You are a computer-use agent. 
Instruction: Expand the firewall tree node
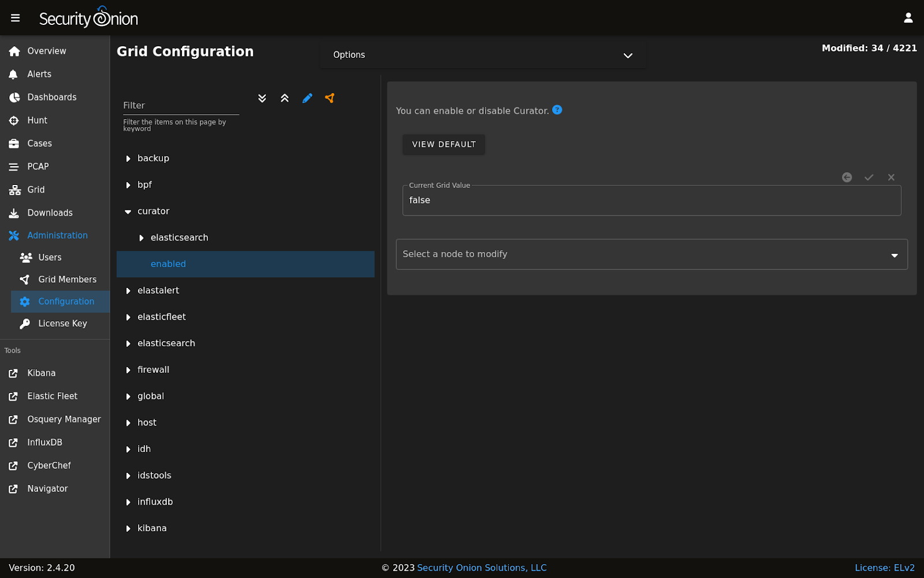pyautogui.click(x=128, y=370)
